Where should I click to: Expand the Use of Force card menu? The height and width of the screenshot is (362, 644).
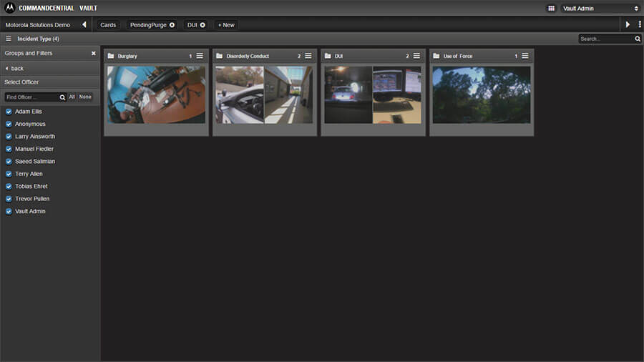tap(525, 56)
